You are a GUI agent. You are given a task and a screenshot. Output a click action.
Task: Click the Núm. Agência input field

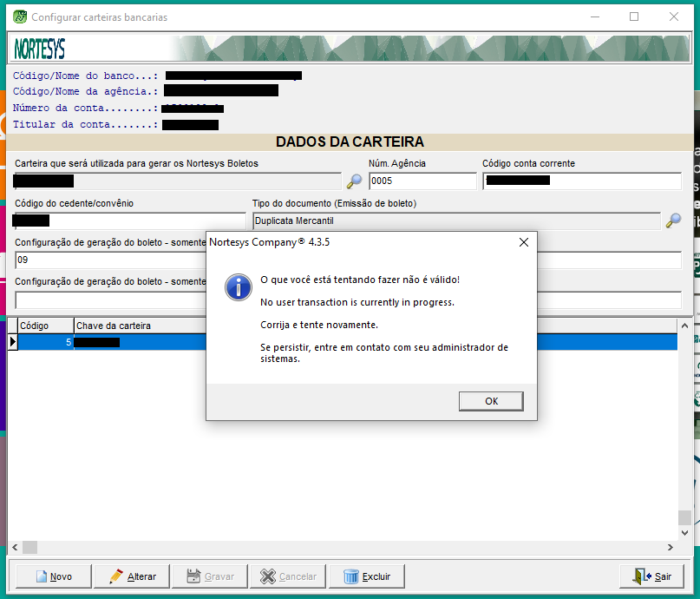pyautogui.click(x=422, y=181)
